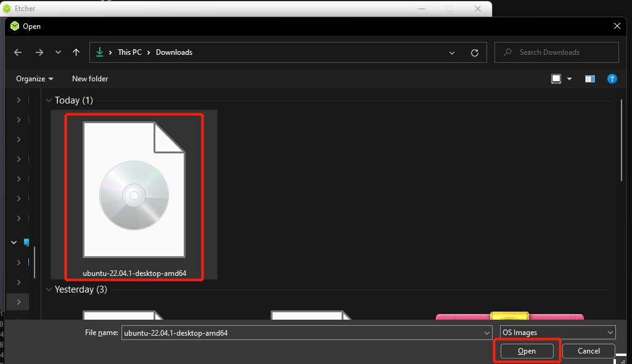This screenshot has height=364, width=632.
Task: Collapse the 'Yesterday (3)' group
Action: (x=49, y=289)
